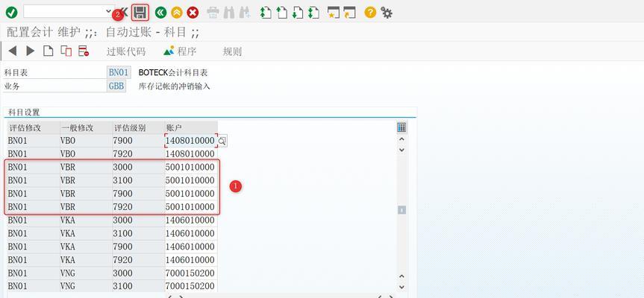Click the up arrow at the scrollbar's top end

point(401,139)
